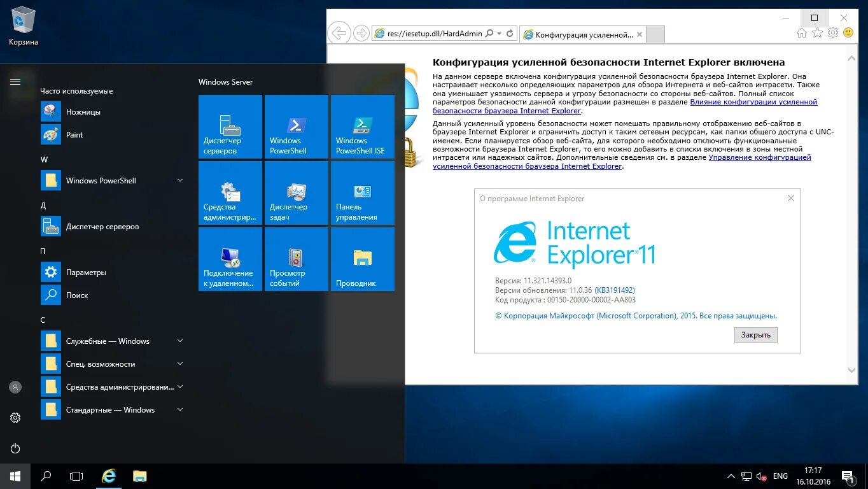The width and height of the screenshot is (868, 489).
Task: Show hidden tray icons chevron
Action: coord(731,476)
